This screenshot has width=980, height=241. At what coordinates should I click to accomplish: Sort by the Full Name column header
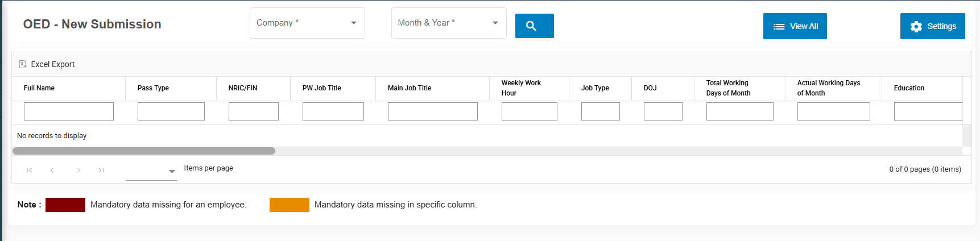[x=39, y=88]
